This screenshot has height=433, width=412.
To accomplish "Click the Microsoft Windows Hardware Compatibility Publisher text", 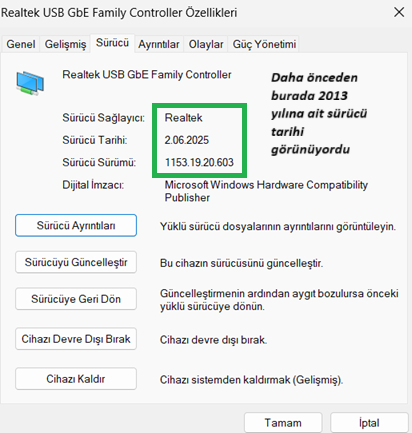I will [266, 191].
